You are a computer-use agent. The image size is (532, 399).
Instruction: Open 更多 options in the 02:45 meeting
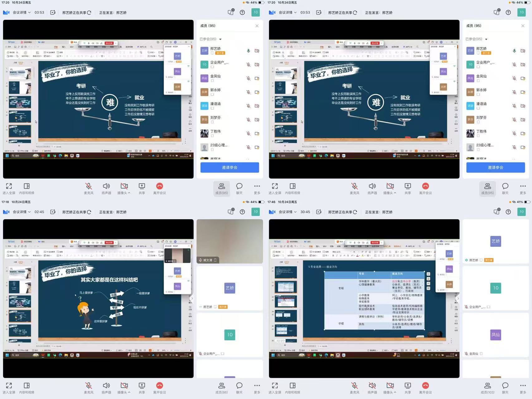(257, 388)
